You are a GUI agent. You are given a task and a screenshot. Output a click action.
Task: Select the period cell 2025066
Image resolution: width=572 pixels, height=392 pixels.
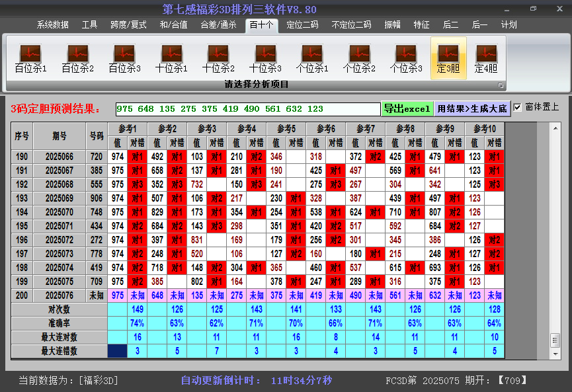[60, 157]
